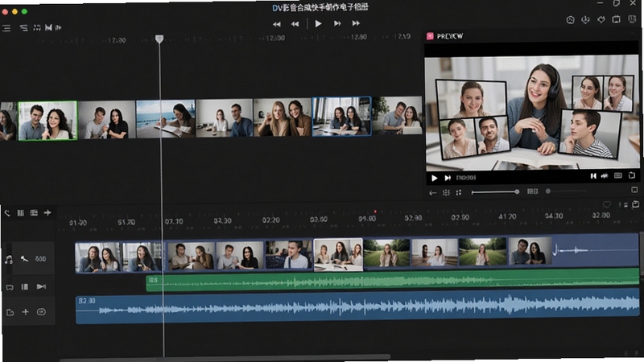This screenshot has height=362, width=644.
Task: Click the fast rewind button in the main transport
Action: pos(277,24)
